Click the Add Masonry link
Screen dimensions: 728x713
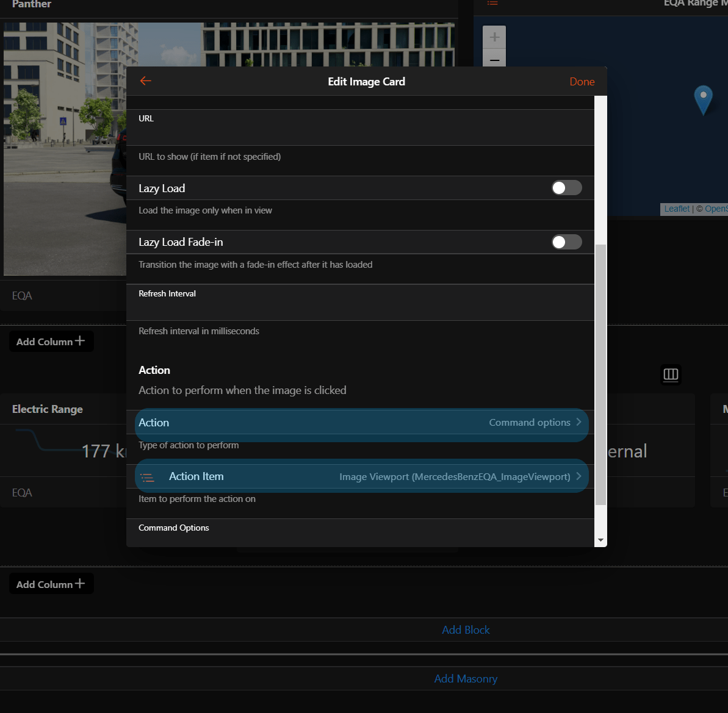466,679
